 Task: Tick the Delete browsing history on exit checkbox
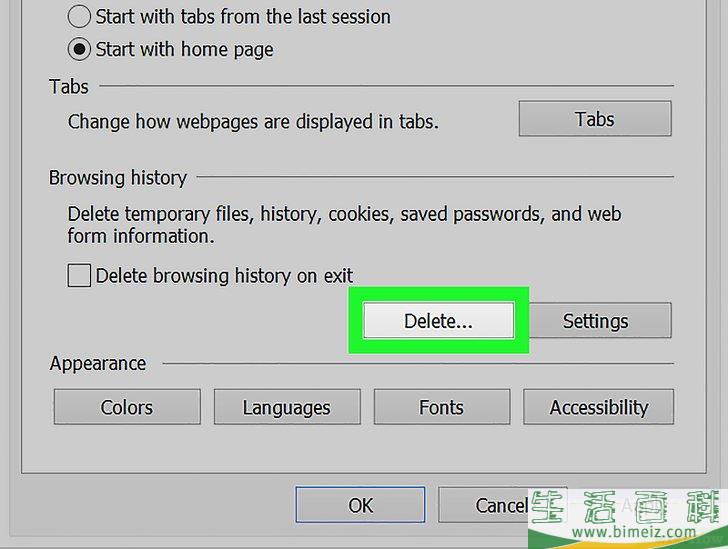pos(79,275)
